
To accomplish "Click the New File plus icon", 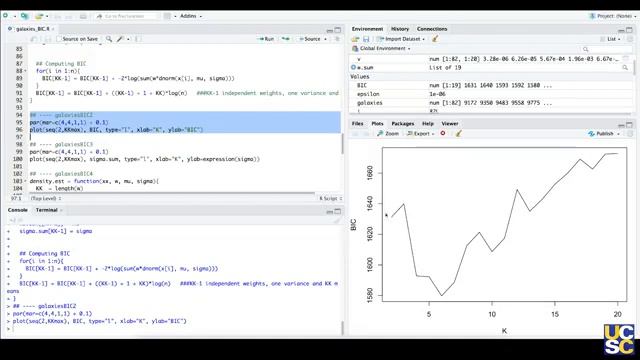I will (5, 16).
